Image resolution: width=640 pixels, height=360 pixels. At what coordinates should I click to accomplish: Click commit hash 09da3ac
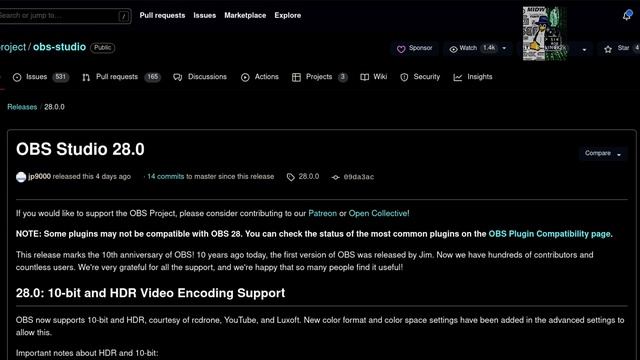359,177
